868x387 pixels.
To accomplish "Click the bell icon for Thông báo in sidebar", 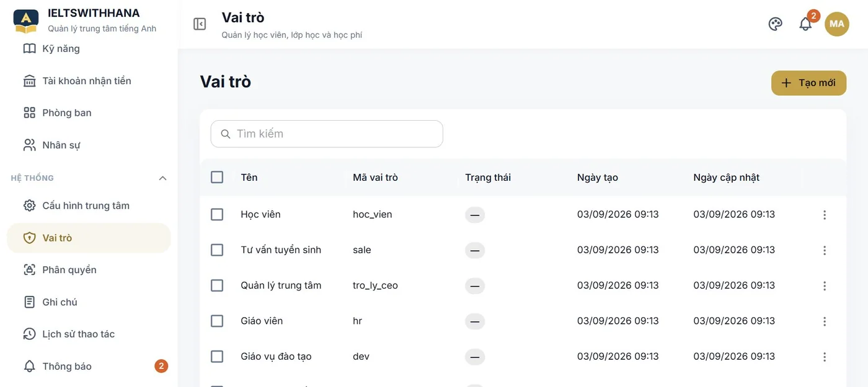I will coord(29,367).
